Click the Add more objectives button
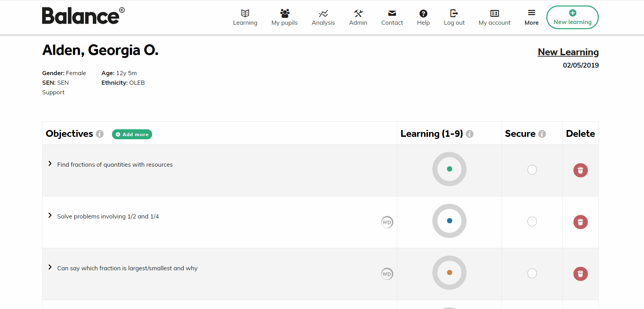The width and height of the screenshot is (644, 309). [x=132, y=134]
